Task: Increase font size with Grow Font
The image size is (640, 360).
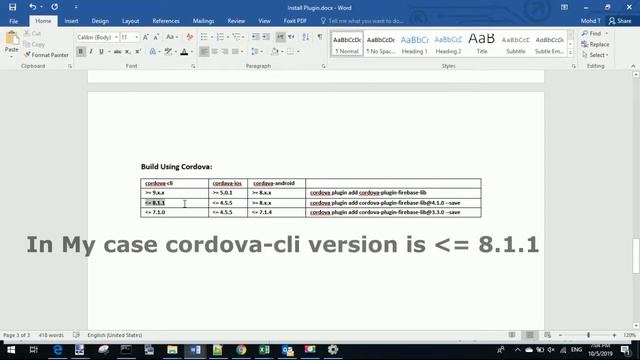Action: point(146,37)
